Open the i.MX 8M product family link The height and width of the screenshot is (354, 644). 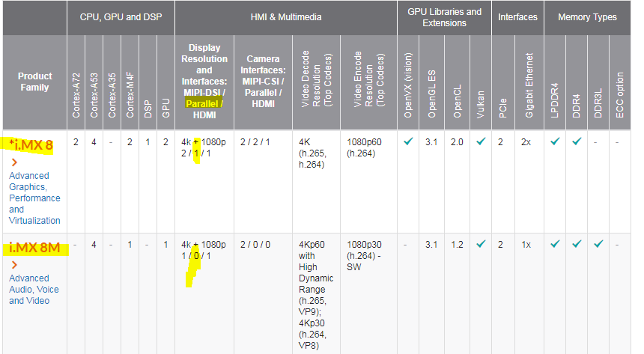(34, 247)
